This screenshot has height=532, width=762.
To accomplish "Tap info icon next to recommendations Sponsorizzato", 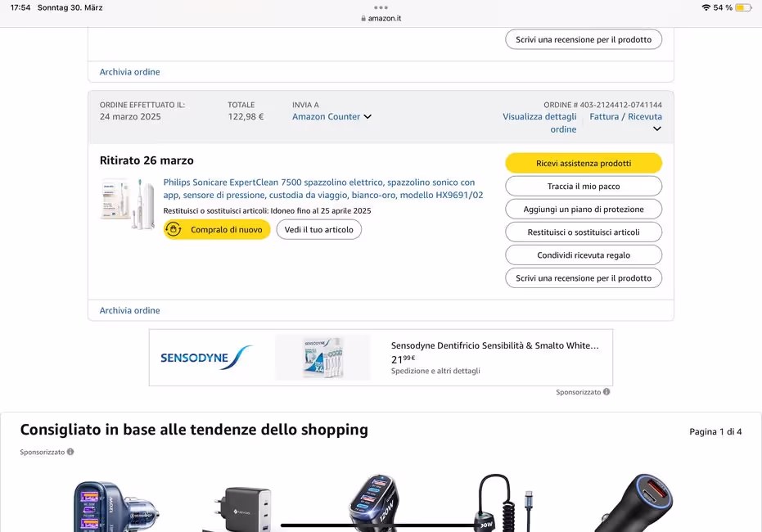I will (70, 452).
